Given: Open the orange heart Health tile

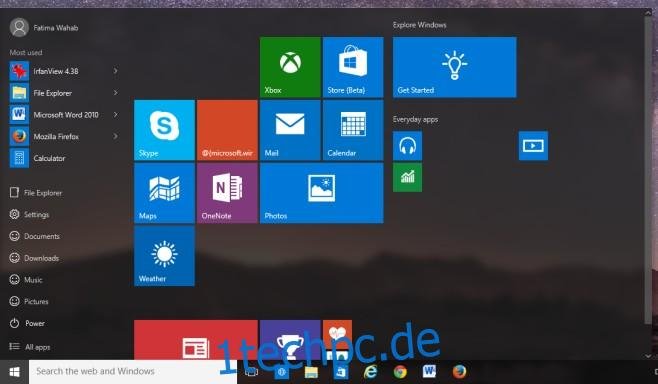Looking at the screenshot, I should coord(337,334).
